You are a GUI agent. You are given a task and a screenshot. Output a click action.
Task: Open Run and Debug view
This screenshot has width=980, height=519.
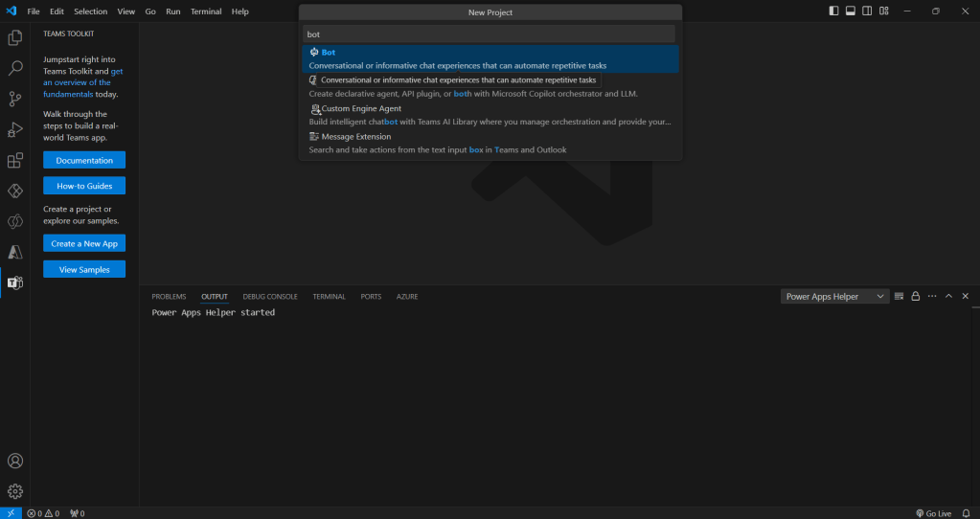(x=15, y=129)
